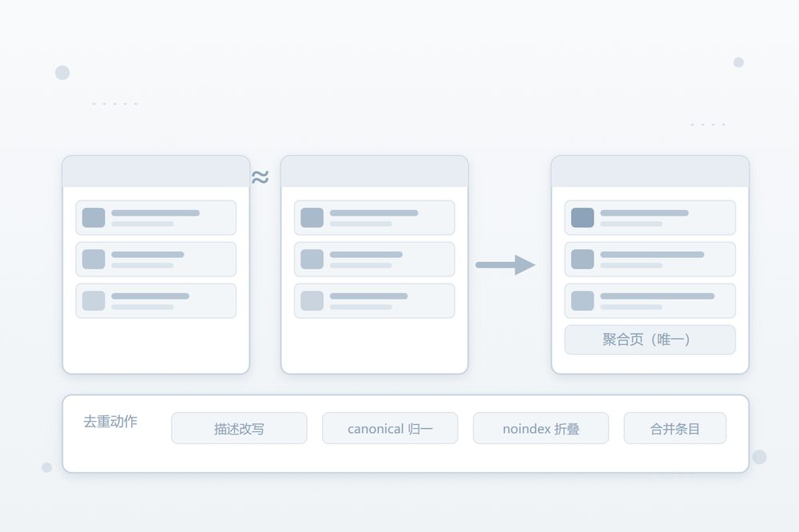Click the 去重动作 label
Viewport: 799px width, 532px height.
[x=110, y=422]
